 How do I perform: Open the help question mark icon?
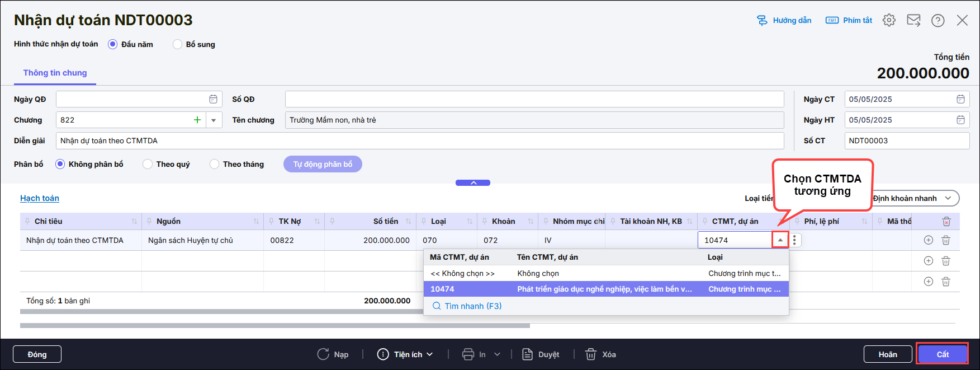[x=938, y=20]
